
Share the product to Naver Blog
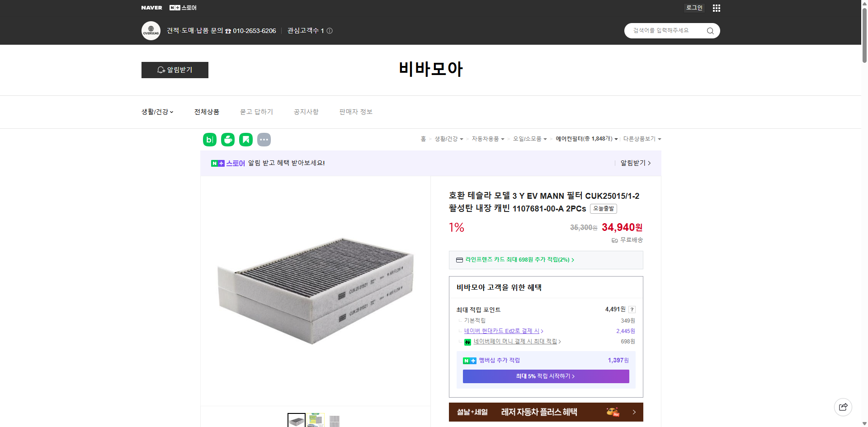tap(209, 140)
